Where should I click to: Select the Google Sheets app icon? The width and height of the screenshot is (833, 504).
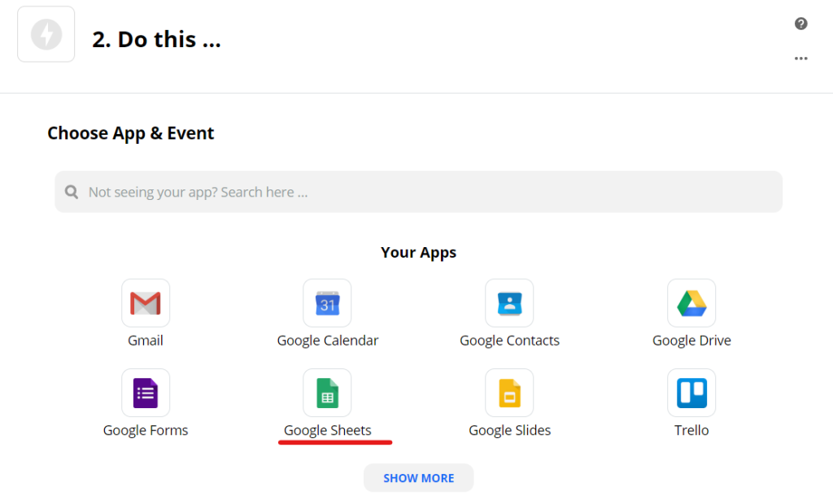[327, 393]
